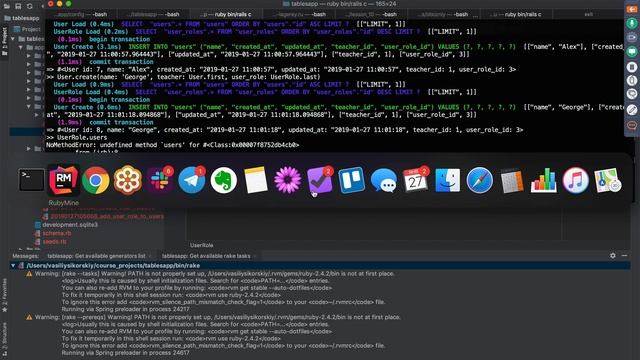The height and width of the screenshot is (360, 640).
Task: Open Finder from the Dock
Action: click(448, 180)
